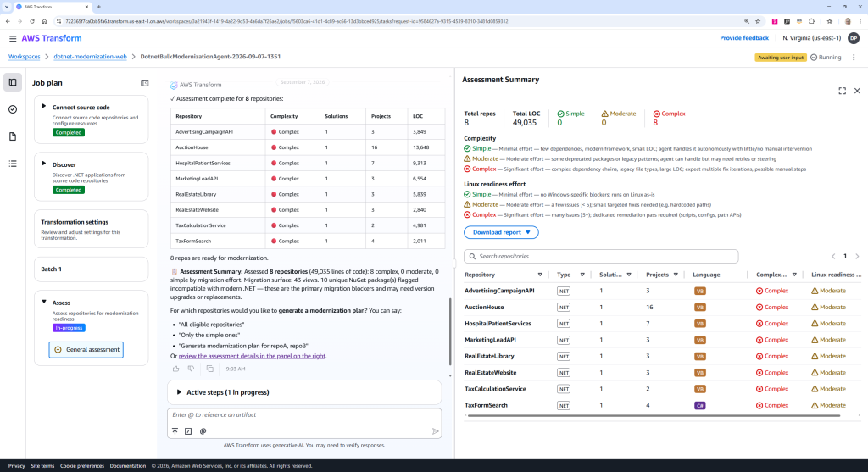Image resolution: width=868 pixels, height=472 pixels.
Task: Select the General assessment task
Action: pos(86,350)
